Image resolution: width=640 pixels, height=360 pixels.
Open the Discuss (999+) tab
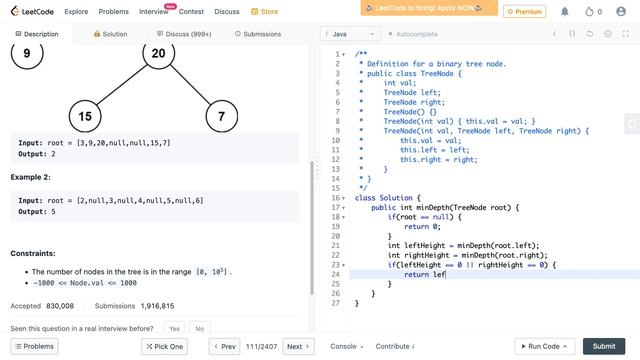(x=184, y=34)
